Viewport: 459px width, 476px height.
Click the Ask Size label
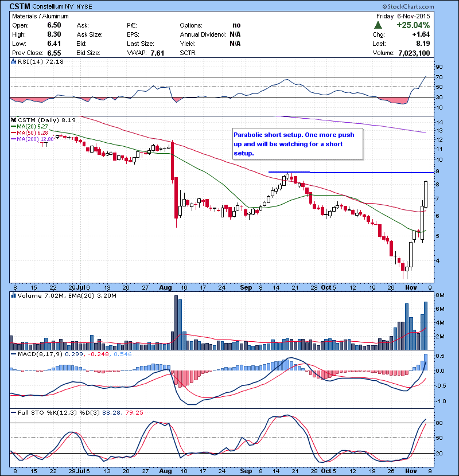tap(90, 34)
